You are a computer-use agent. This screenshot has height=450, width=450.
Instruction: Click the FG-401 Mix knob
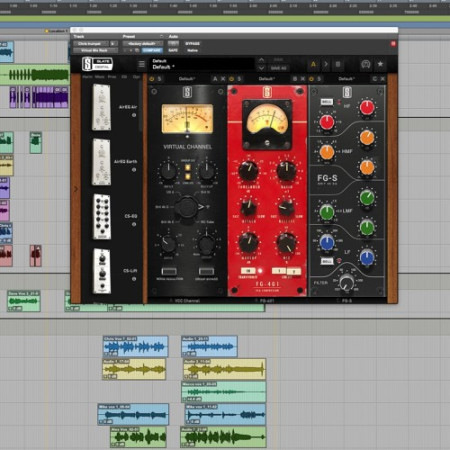286,243
